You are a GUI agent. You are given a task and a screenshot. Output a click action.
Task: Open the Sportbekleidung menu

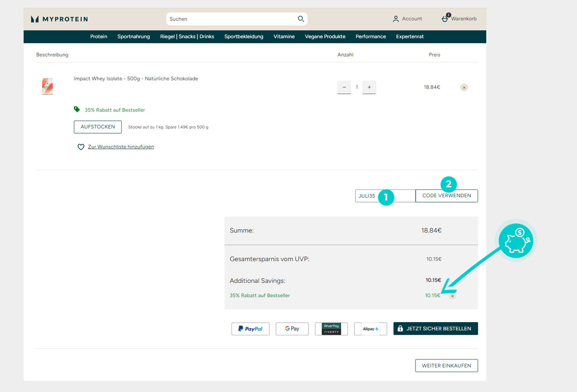coord(243,36)
